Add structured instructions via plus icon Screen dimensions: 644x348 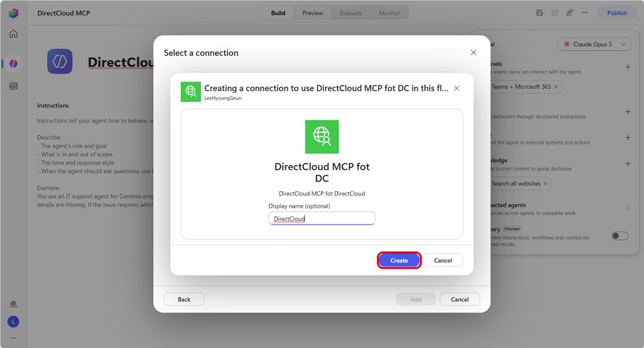pyautogui.click(x=627, y=112)
